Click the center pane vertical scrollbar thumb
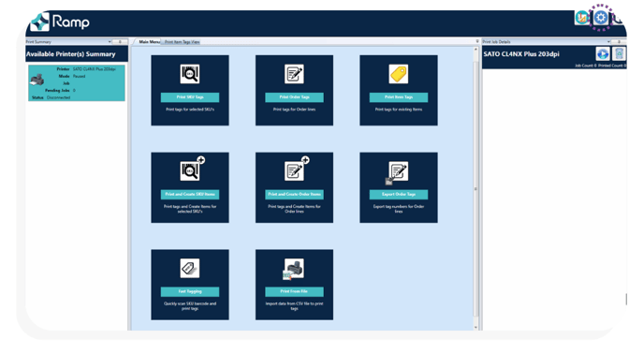The width and height of the screenshot is (644, 354). coord(476,189)
